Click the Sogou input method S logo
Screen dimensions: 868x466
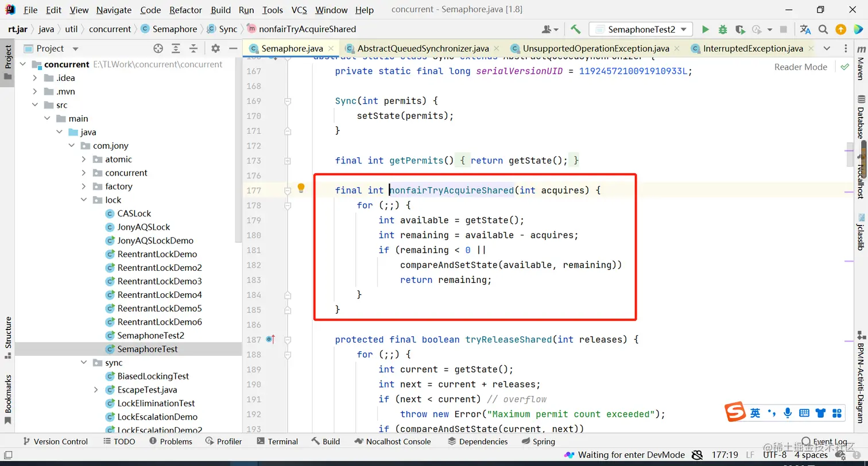tap(735, 413)
